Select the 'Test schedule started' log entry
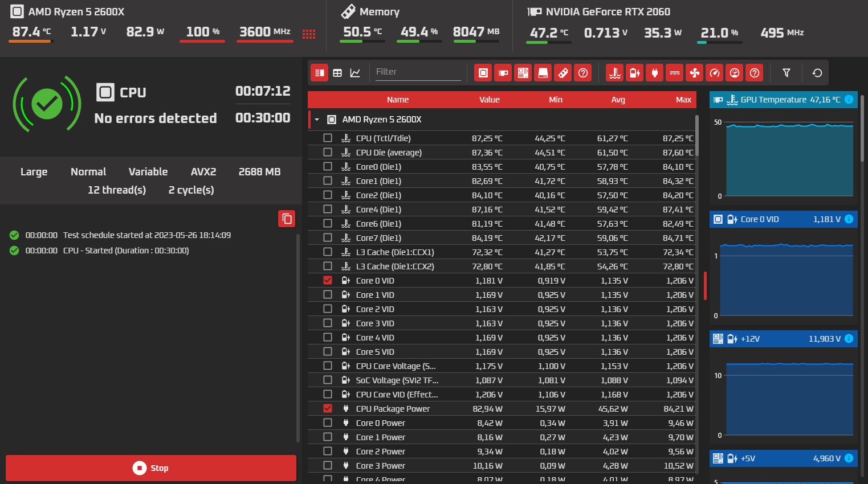This screenshot has width=868, height=484. point(147,235)
